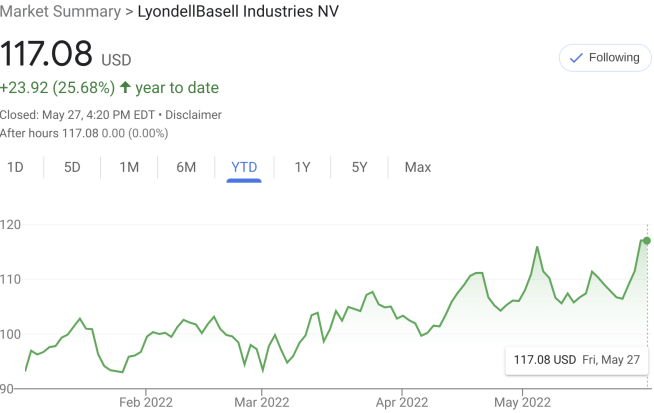Switch to the 5D range tab
This screenshot has height=413, width=654.
[x=72, y=167]
